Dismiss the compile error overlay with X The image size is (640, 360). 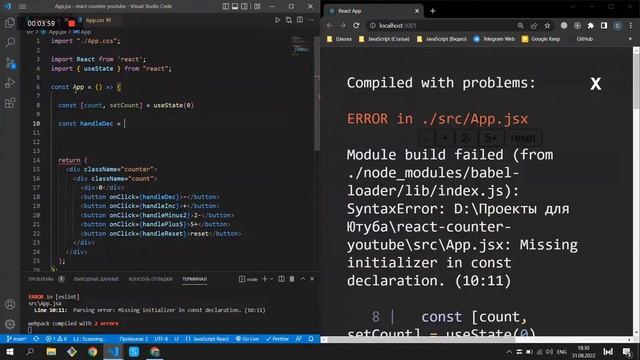pos(596,84)
